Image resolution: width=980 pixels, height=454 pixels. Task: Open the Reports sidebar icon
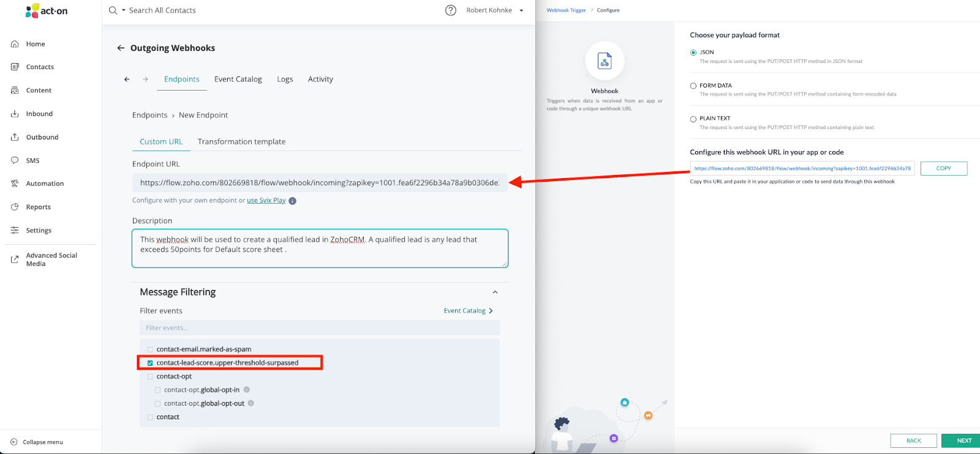15,207
